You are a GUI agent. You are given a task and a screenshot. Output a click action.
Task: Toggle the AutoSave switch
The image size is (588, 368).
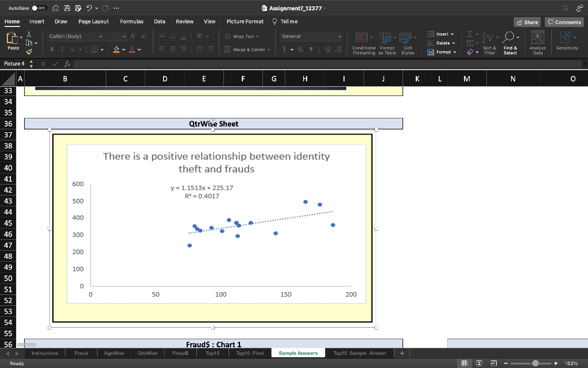pyautogui.click(x=39, y=8)
